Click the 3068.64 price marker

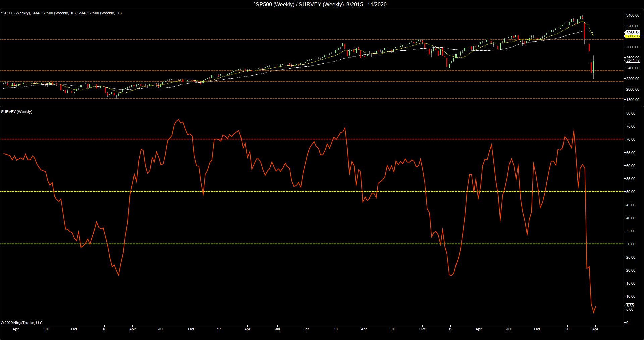point(633,33)
